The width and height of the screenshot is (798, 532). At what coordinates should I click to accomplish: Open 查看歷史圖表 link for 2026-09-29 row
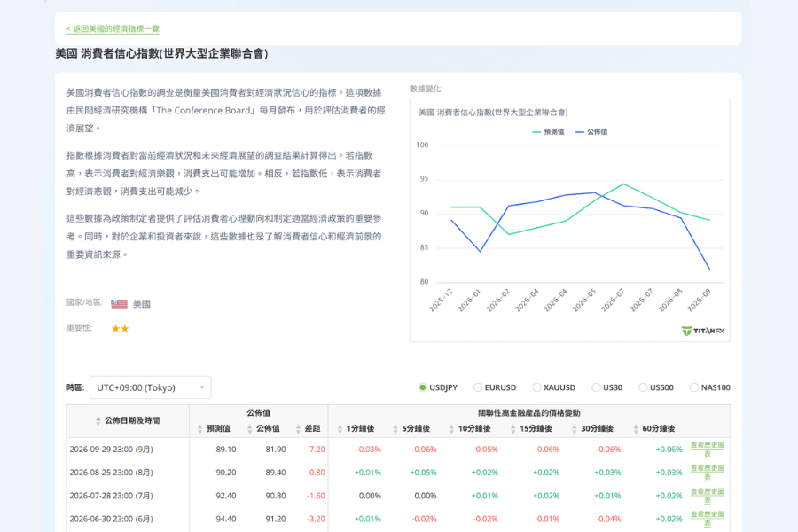point(707,449)
